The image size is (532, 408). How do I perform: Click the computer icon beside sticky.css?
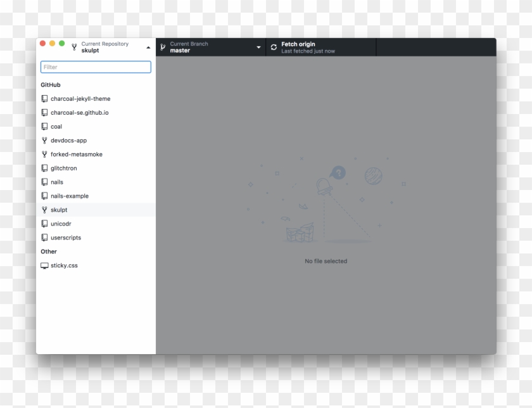(44, 266)
